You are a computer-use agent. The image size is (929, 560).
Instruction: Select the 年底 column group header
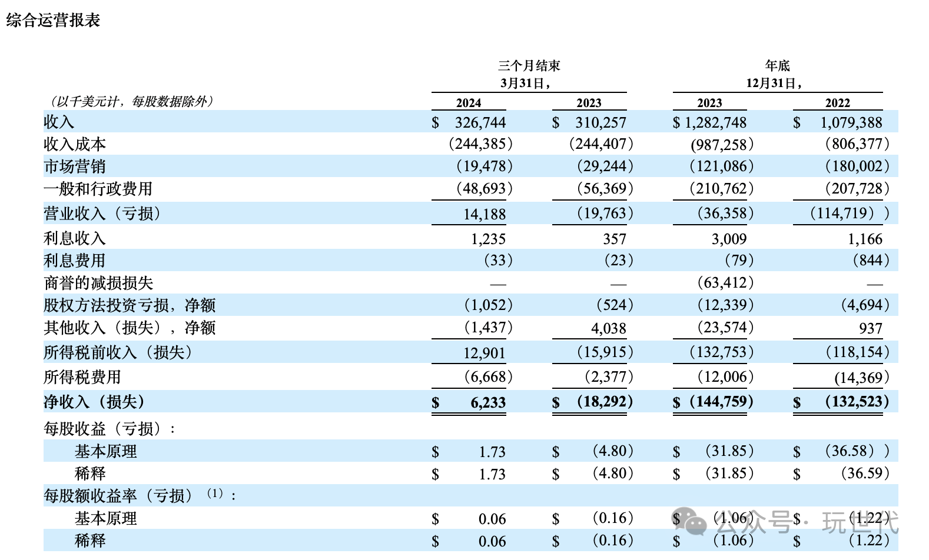(777, 66)
